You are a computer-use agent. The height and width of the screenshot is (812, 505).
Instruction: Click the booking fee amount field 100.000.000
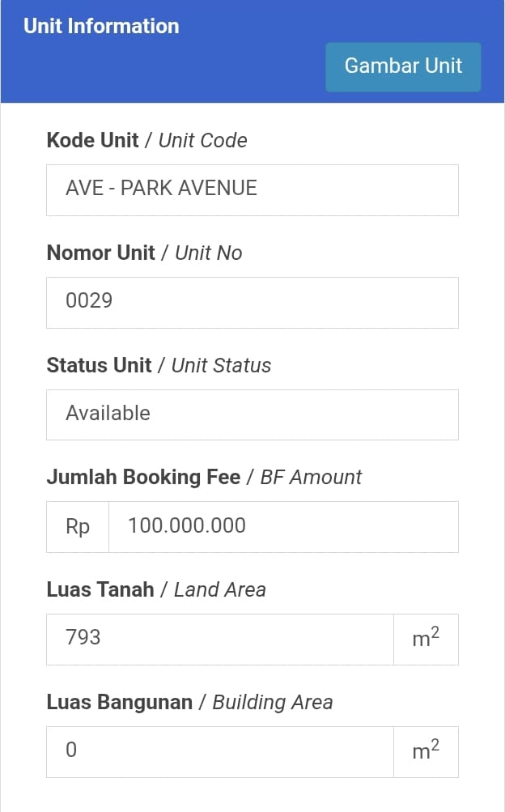pyautogui.click(x=283, y=526)
